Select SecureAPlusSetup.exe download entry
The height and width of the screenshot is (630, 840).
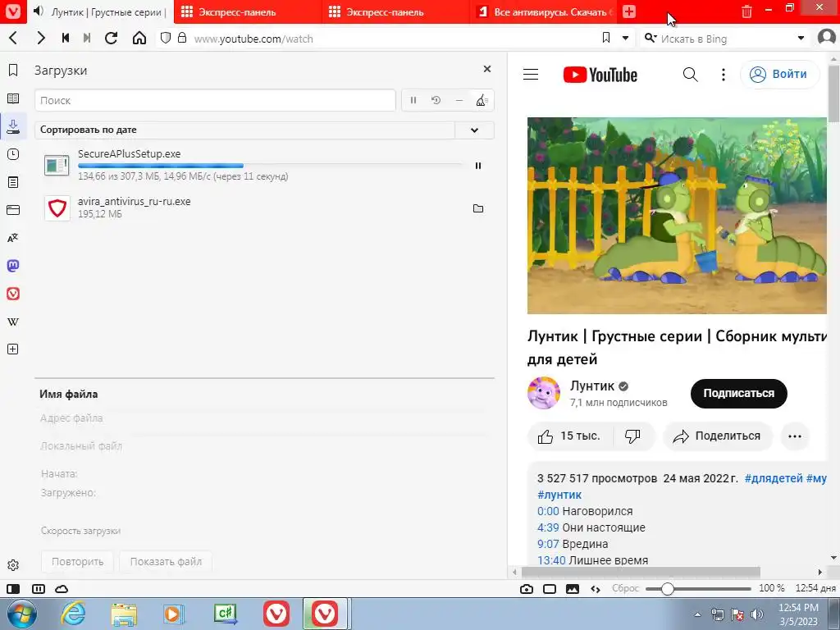click(x=265, y=165)
